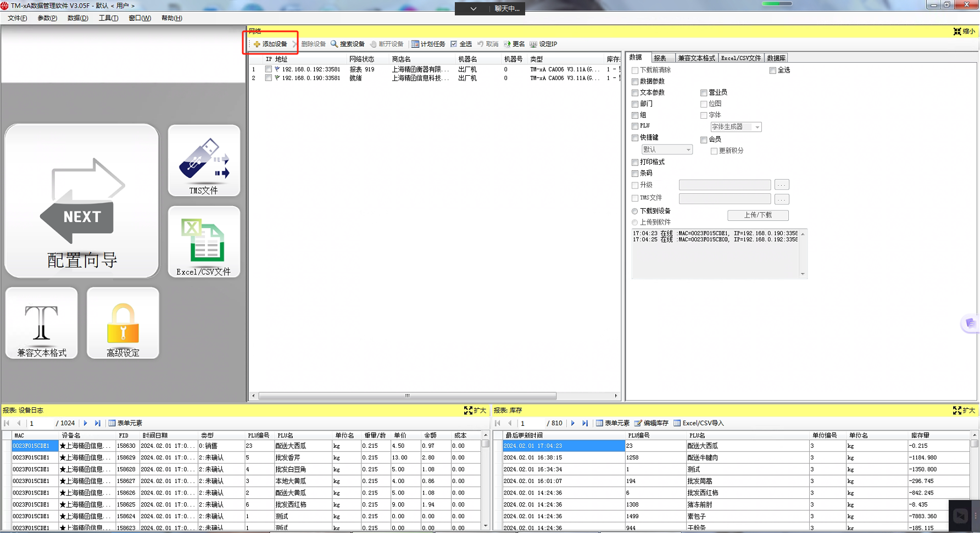Viewport: 980px width, 533px height.
Task: Click 扩大 on the 设备日志 report panel
Action: click(x=475, y=410)
